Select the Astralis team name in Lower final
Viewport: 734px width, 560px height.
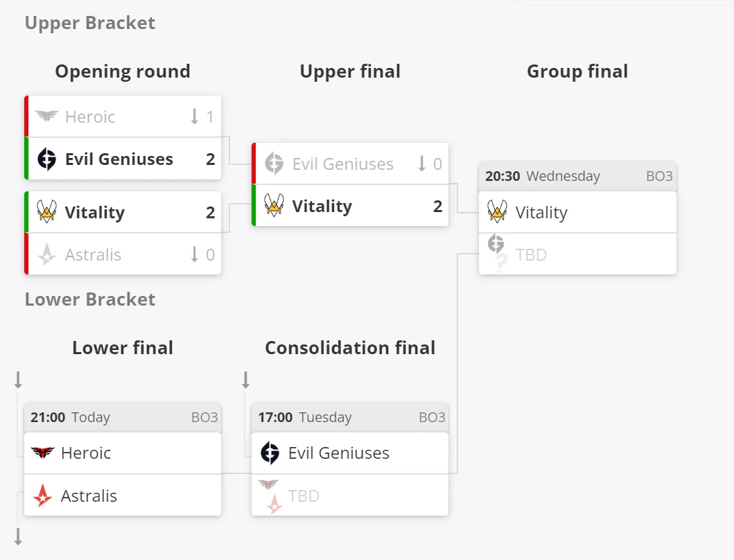[89, 496]
